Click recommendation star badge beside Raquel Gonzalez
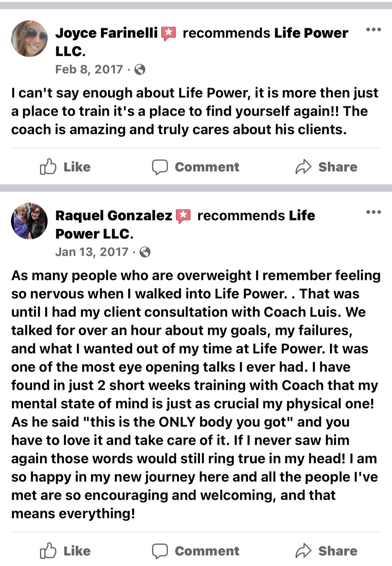The height and width of the screenshot is (566, 392). 183,216
